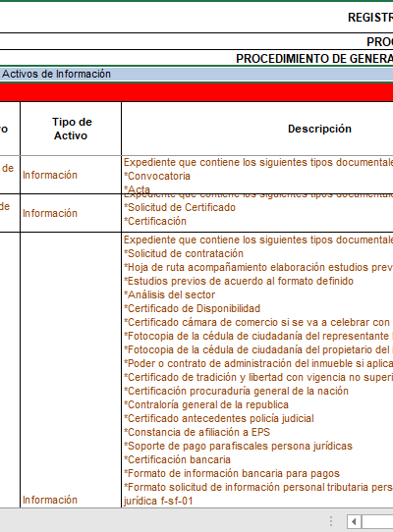Click '*Certificación procuraduría general de la nación'
Screen dimensions: 393x532
click(x=236, y=391)
